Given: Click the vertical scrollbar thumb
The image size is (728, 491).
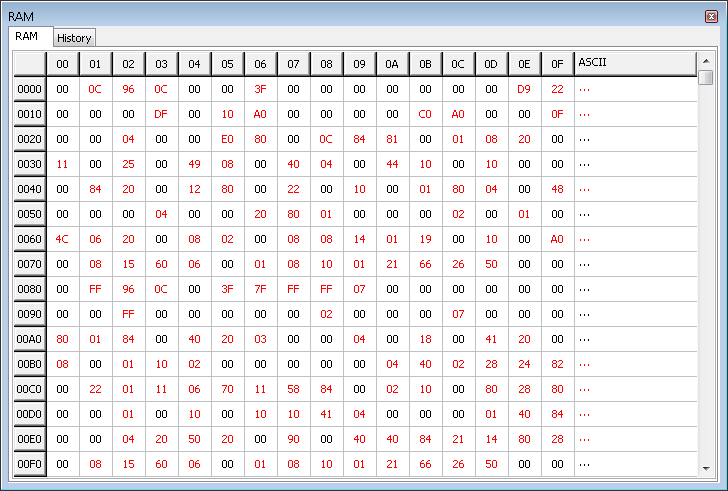Looking at the screenshot, I should (x=706, y=78).
